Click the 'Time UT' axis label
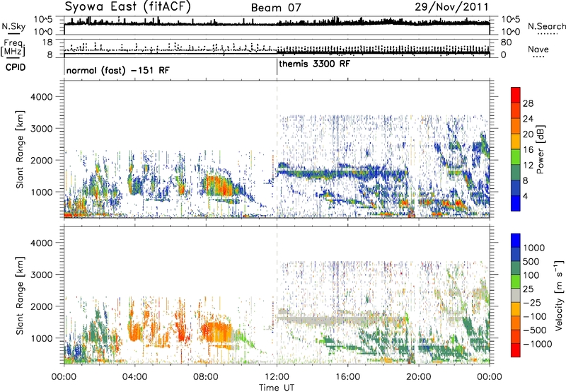This screenshot has height=392, width=566. coord(277,386)
